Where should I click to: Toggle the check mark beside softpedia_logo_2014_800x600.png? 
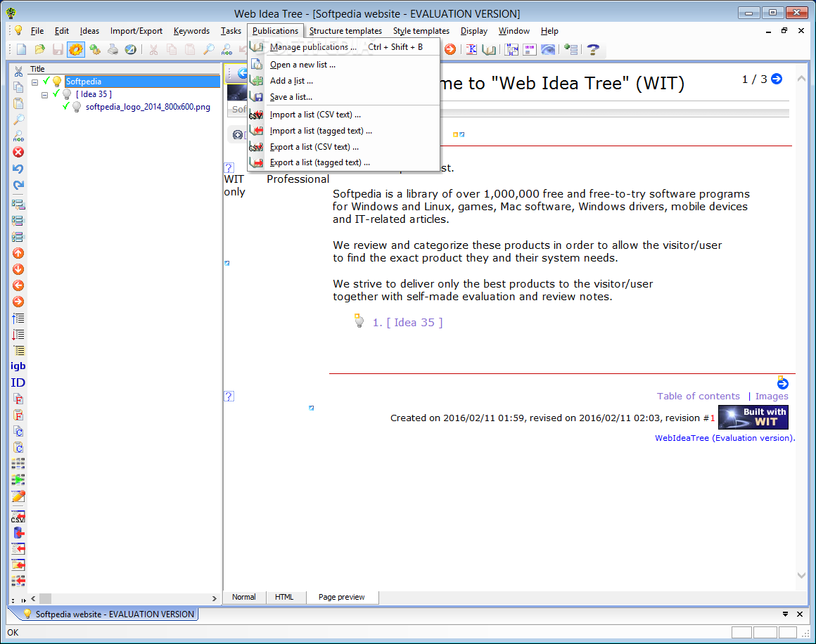pos(65,107)
